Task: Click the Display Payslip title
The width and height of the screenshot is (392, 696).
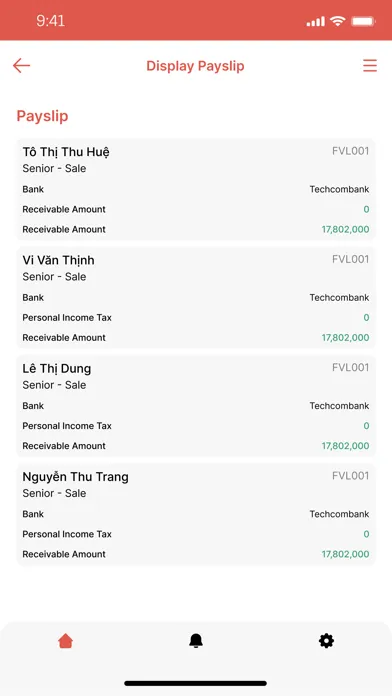Action: tap(195, 66)
